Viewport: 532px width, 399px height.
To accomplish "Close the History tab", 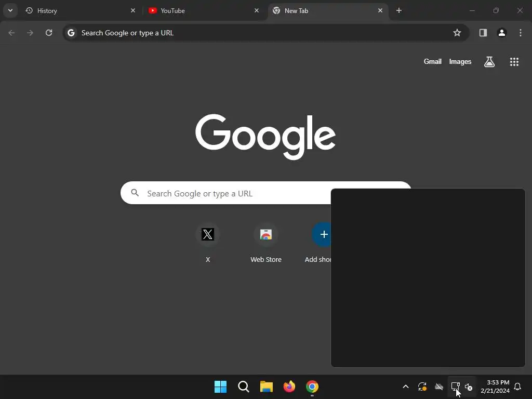I will click(x=133, y=10).
